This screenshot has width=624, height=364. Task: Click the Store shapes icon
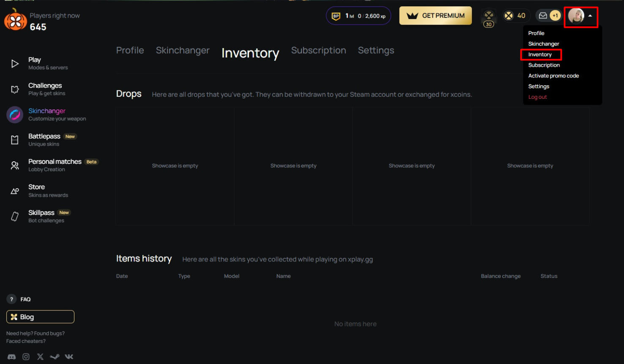tap(15, 191)
